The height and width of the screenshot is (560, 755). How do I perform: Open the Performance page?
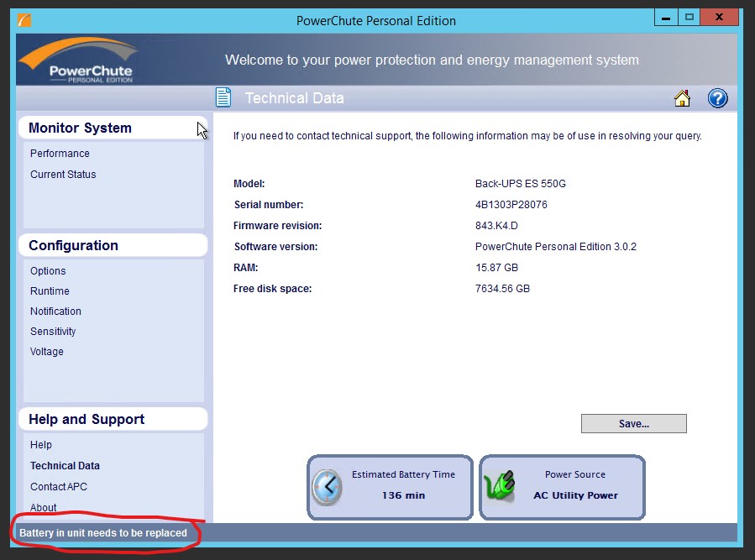tap(60, 154)
